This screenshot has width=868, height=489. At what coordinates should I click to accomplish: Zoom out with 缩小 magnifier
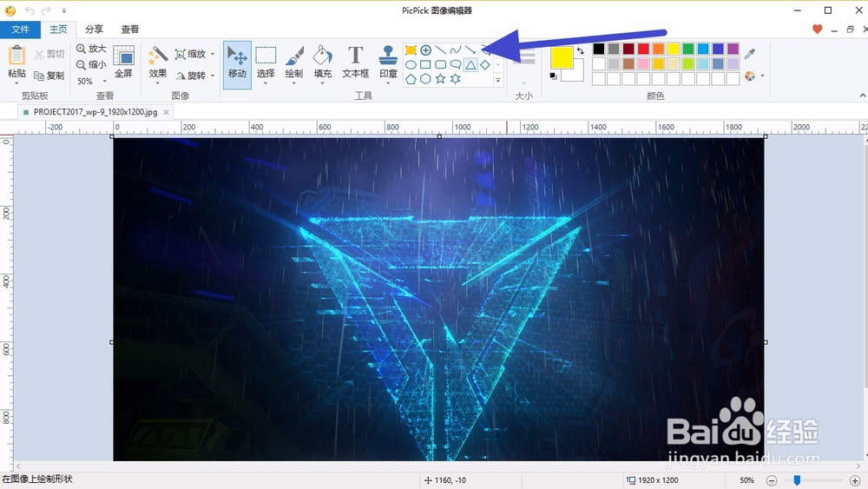(x=91, y=65)
